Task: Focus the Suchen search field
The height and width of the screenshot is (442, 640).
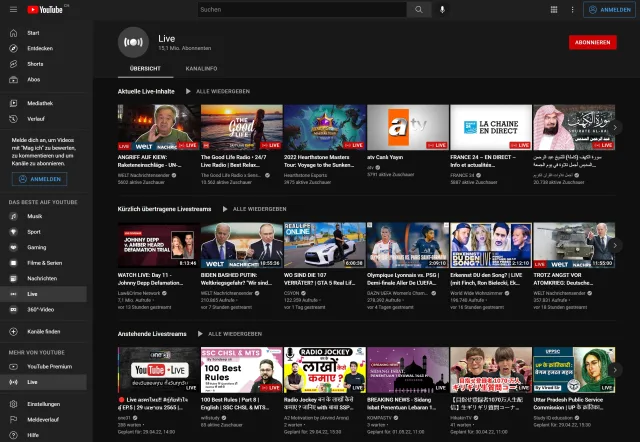Action: click(x=300, y=10)
